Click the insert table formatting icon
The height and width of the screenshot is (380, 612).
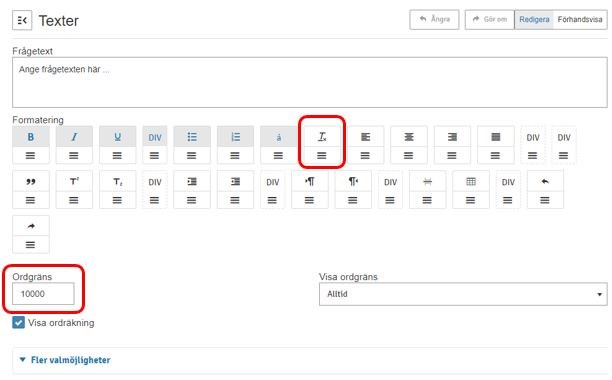(471, 182)
